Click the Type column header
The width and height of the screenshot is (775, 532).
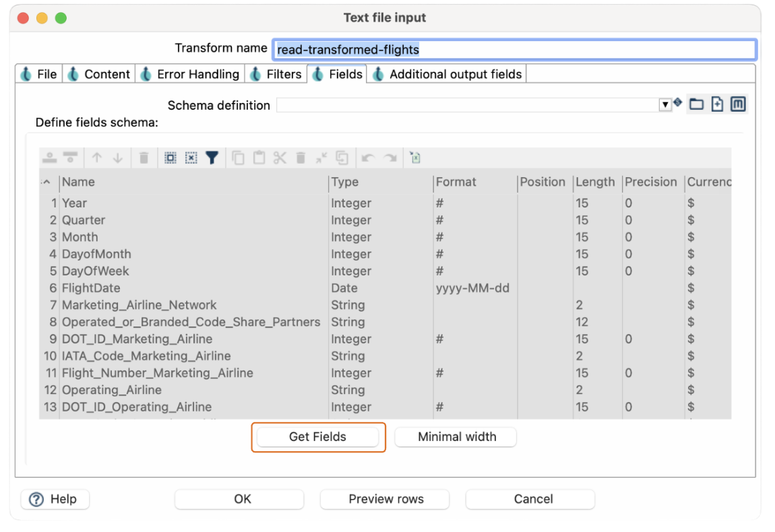pos(381,182)
